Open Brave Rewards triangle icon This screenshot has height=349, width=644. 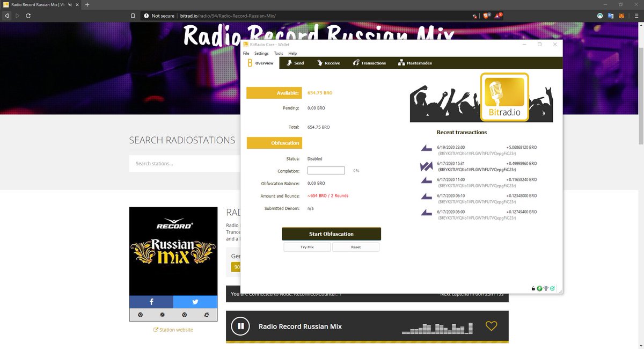coord(499,16)
